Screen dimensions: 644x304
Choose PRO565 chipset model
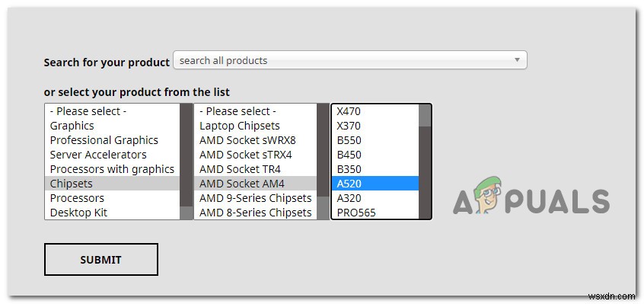point(375,213)
